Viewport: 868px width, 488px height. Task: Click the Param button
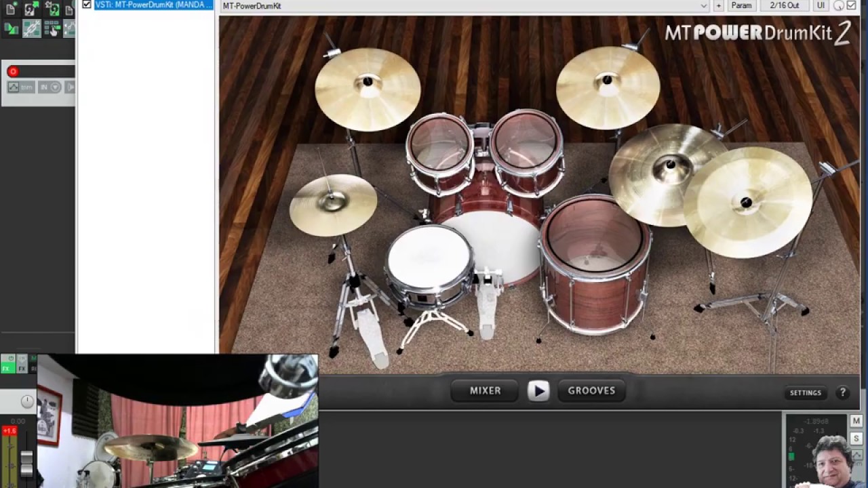pyautogui.click(x=741, y=5)
